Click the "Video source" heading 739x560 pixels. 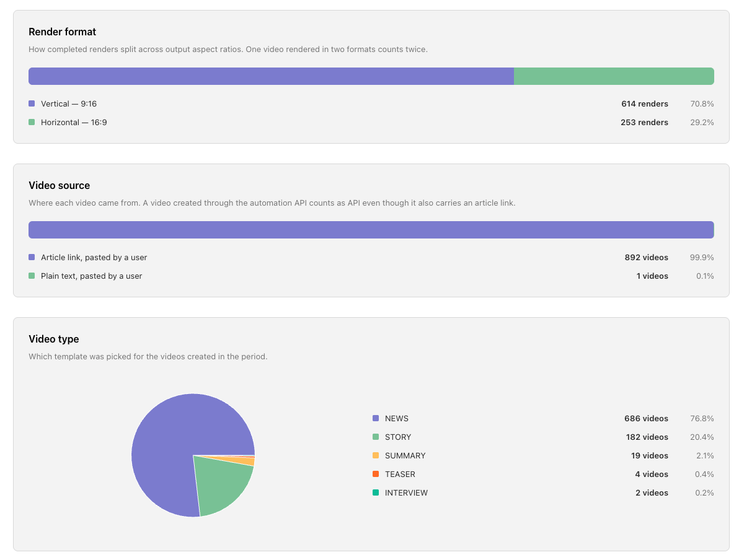click(60, 185)
